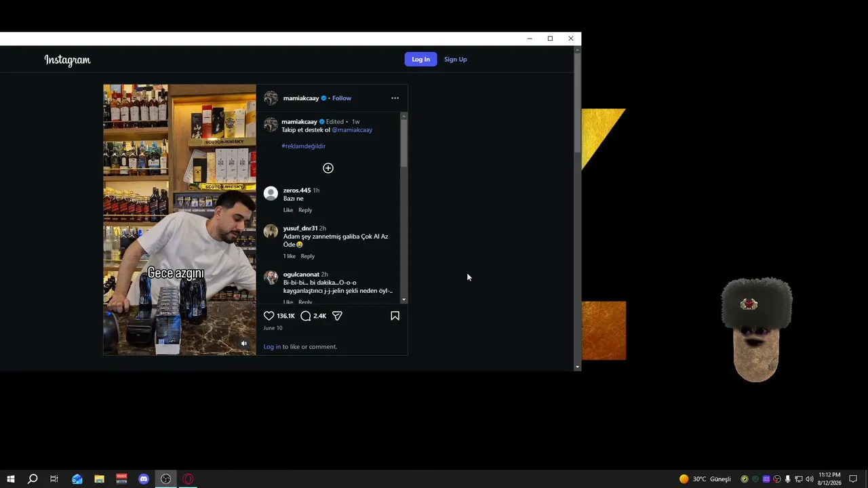Open the weather widget showing 30°C Güneşli

(705, 479)
